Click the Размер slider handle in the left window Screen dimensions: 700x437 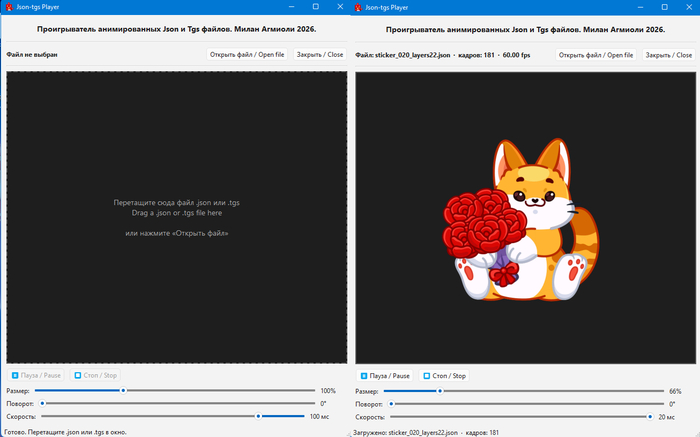tap(123, 391)
